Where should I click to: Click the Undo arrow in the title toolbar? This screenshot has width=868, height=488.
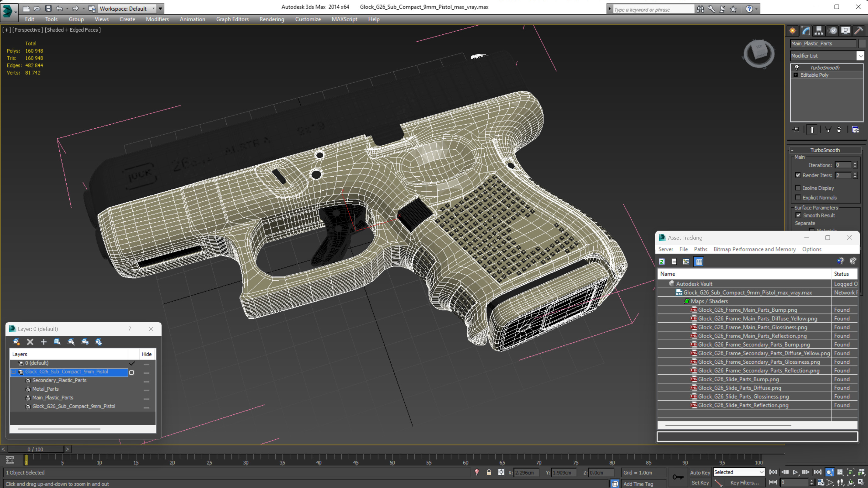point(59,9)
